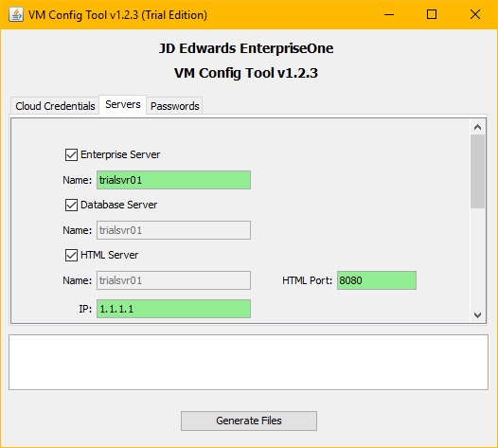Click the 'JD Edwards EnterpriseOne' heading
498x448 pixels.
point(246,48)
